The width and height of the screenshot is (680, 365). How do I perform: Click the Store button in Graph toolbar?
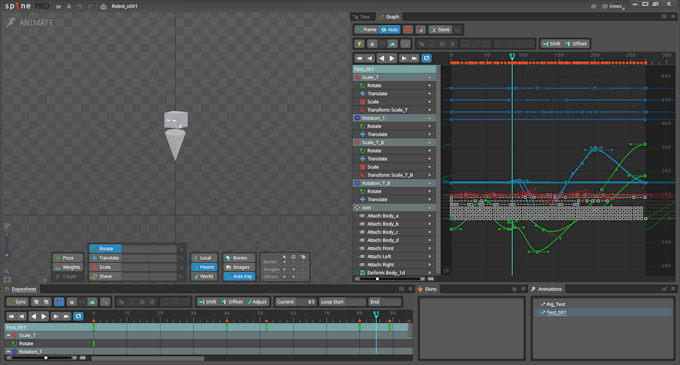point(440,29)
